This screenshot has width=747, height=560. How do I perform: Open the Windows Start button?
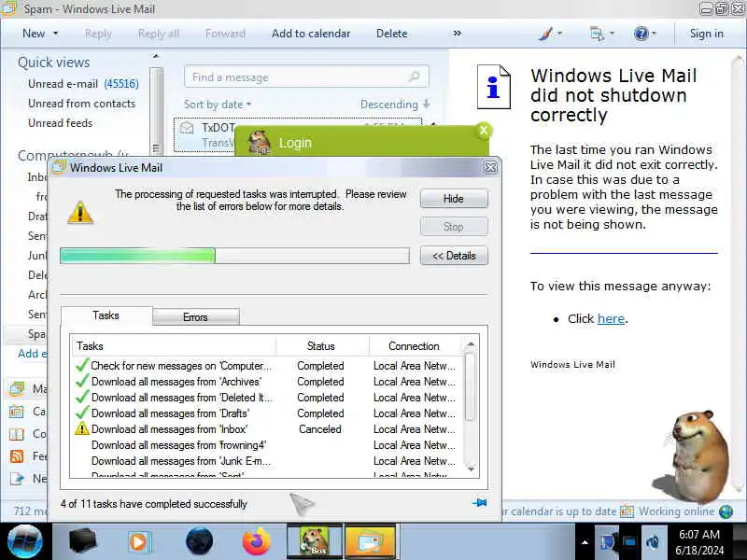tap(25, 541)
